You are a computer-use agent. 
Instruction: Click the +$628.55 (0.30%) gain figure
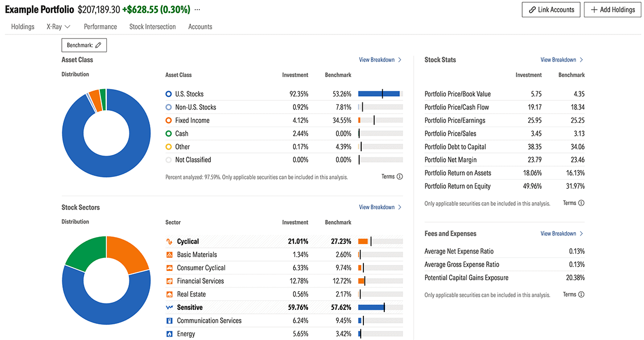[156, 10]
